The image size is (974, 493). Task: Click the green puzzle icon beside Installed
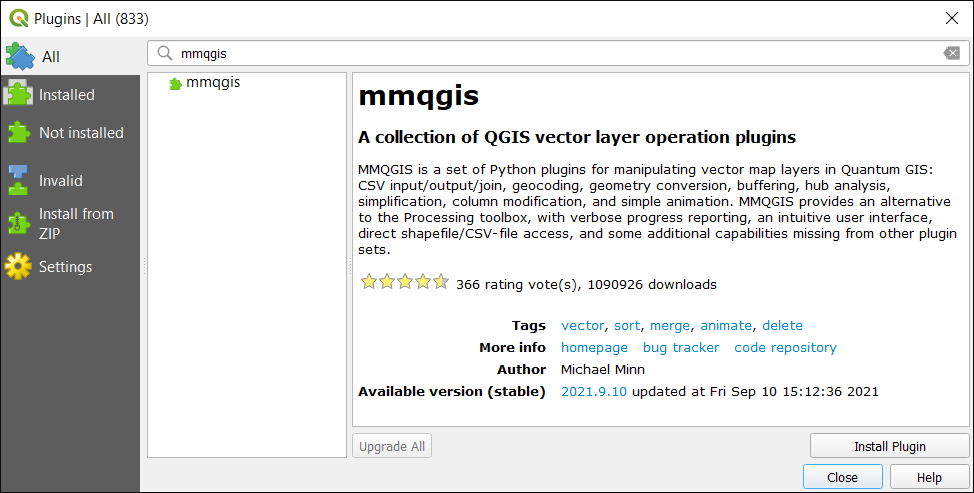pos(18,94)
